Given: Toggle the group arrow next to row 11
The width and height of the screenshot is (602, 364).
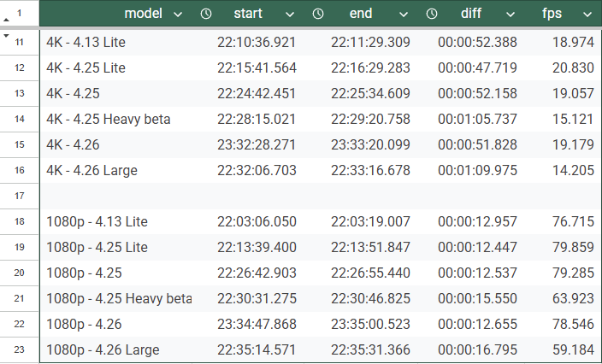Looking at the screenshot, I should point(6,36).
